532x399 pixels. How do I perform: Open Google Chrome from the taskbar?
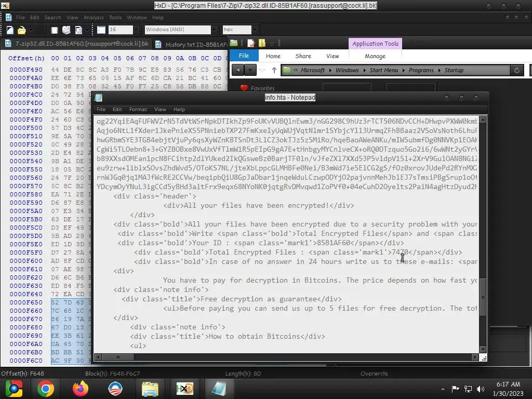tap(46, 389)
